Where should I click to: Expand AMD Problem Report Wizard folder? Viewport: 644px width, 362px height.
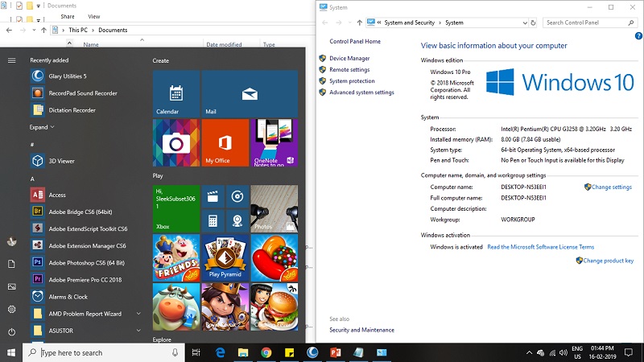point(138,314)
